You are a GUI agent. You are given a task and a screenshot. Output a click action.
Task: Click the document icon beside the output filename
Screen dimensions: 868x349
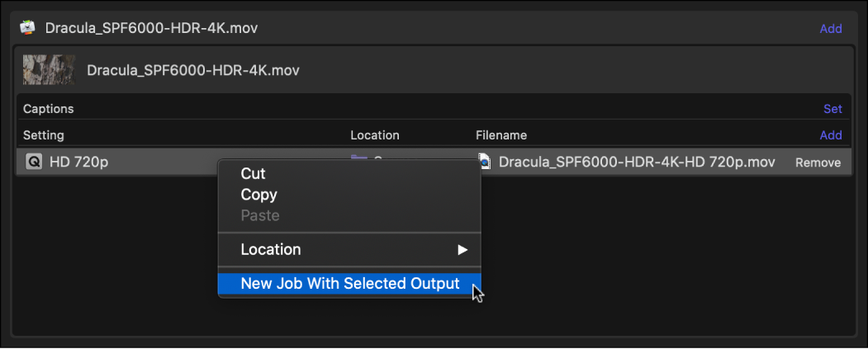485,163
